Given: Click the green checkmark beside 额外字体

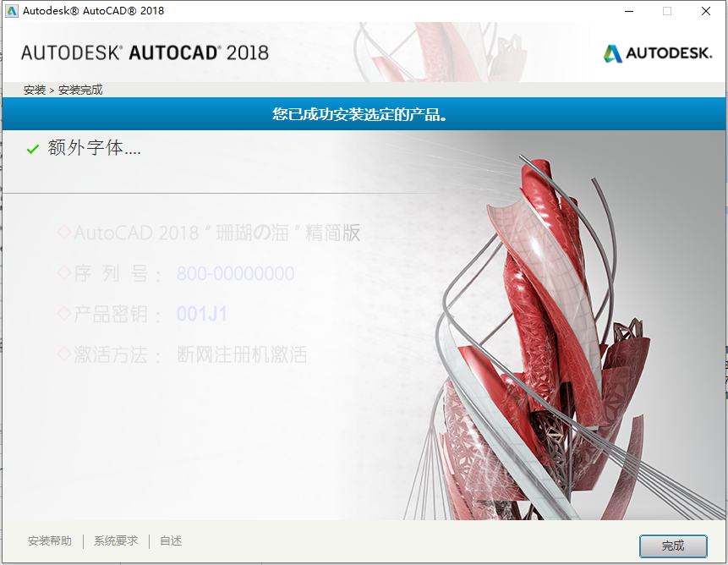Looking at the screenshot, I should pyautogui.click(x=32, y=148).
